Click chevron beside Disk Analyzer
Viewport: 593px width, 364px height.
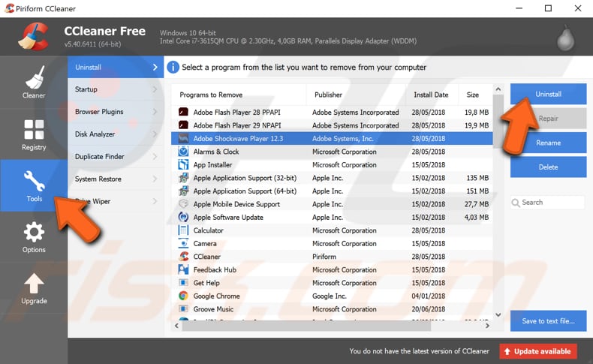(x=155, y=134)
